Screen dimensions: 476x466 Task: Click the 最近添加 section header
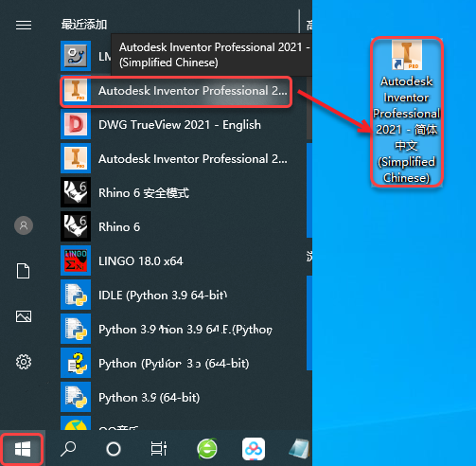(x=84, y=25)
